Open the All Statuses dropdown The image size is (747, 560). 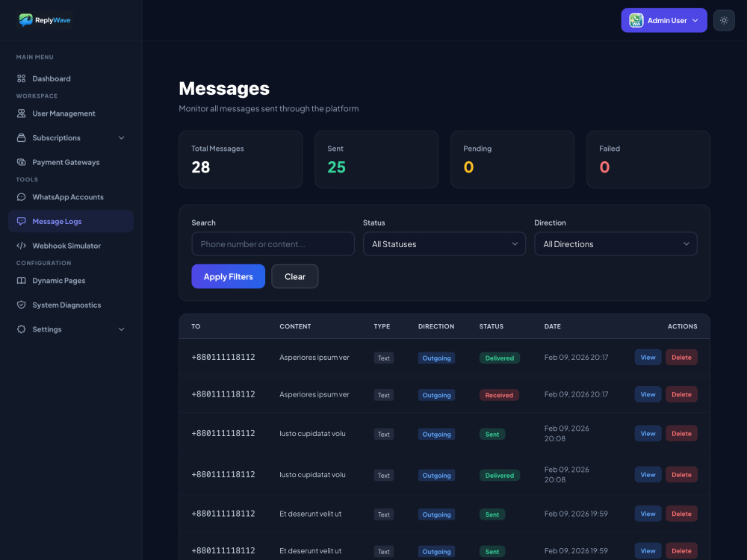point(444,244)
